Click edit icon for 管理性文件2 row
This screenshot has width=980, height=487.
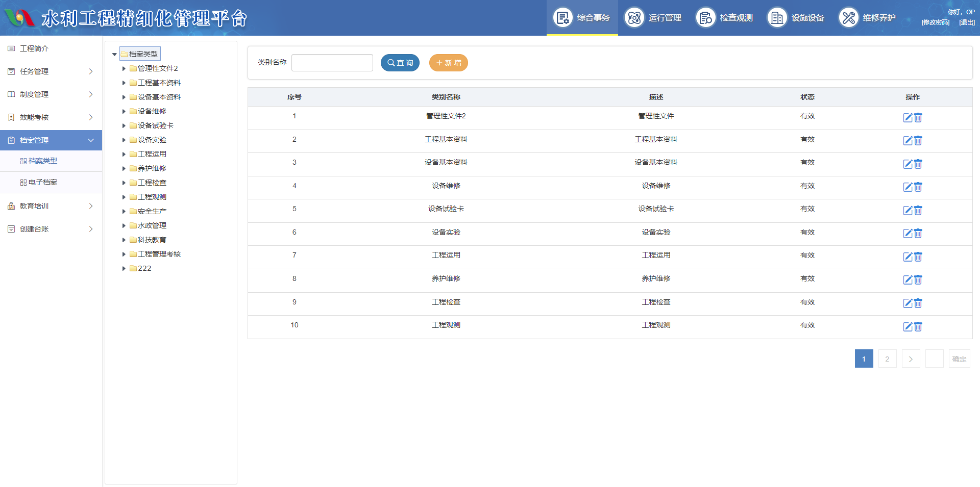click(908, 118)
